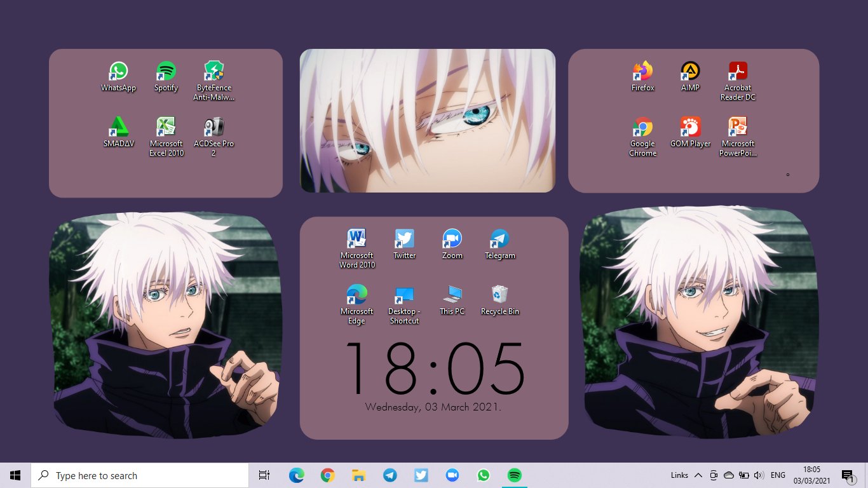Select the Zoom desktop shortcut
The height and width of the screenshot is (488, 868).
pos(452,244)
